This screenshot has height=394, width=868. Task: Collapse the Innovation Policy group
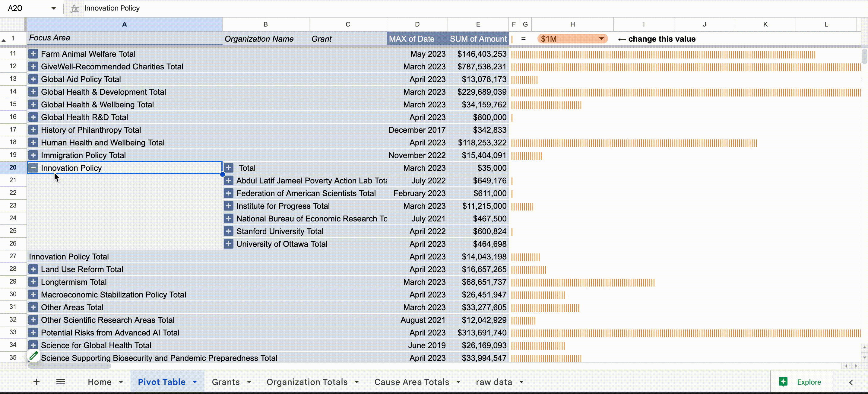coord(33,168)
